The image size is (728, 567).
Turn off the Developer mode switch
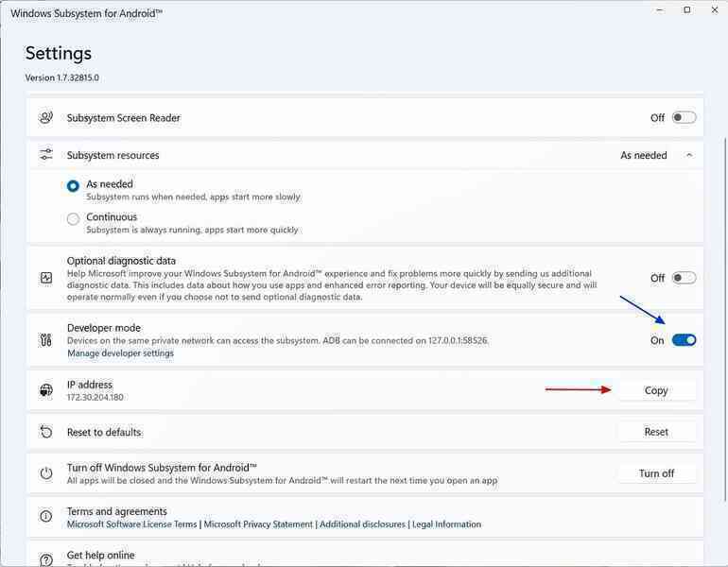[x=684, y=340]
